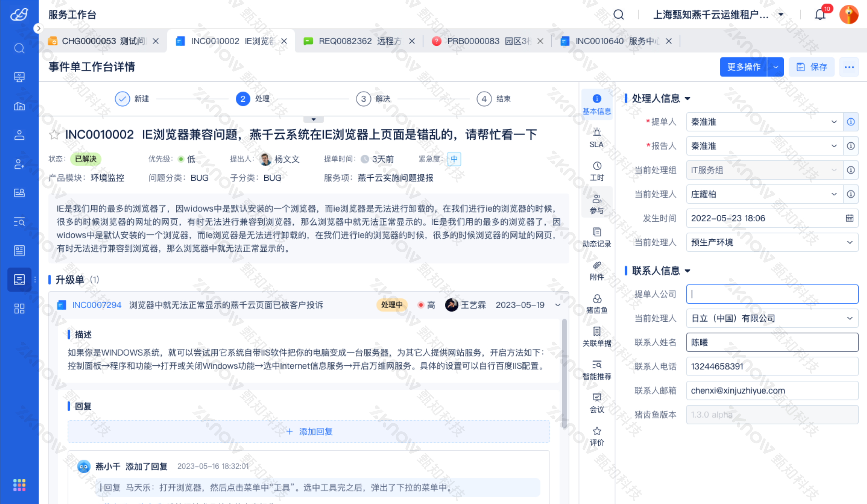This screenshot has height=504, width=867.
Task: Open the 猪齿鱼 panel
Action: [x=597, y=303]
